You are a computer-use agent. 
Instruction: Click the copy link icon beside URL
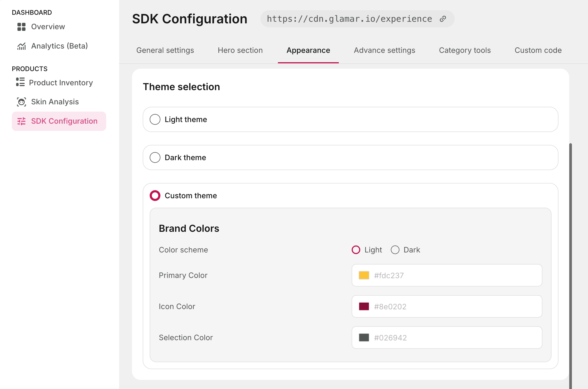point(443,19)
